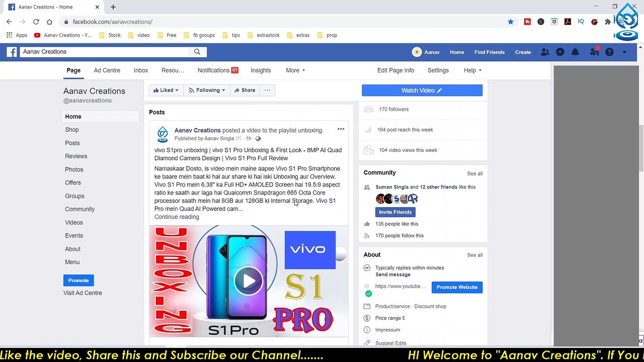
Task: Select Reviews in left sidebar
Action: click(x=76, y=156)
